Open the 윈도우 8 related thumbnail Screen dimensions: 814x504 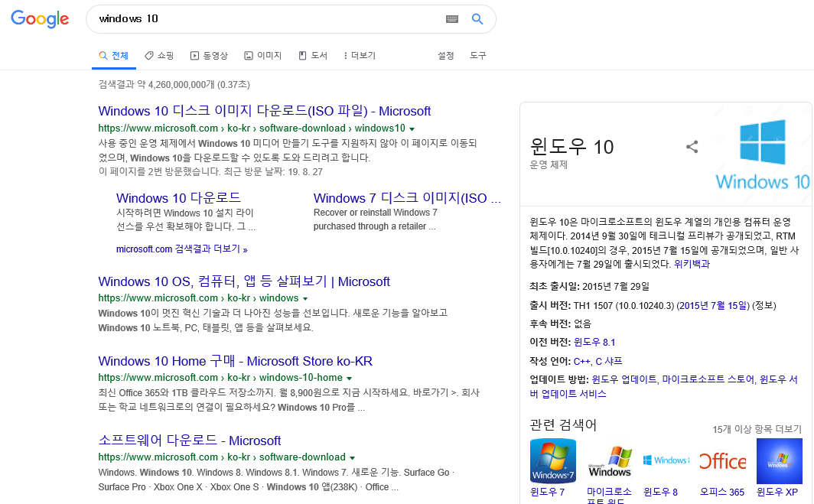tap(666, 461)
